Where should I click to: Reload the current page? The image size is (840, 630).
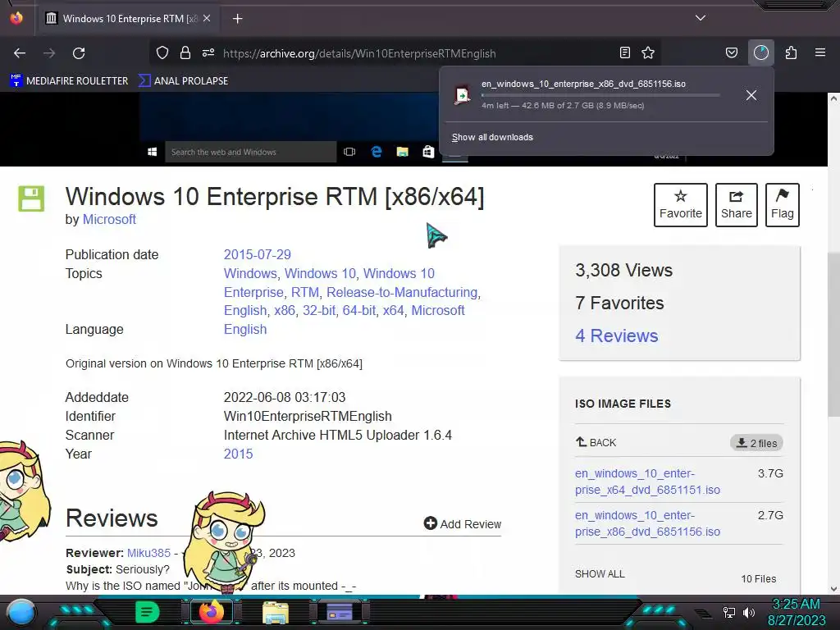[79, 53]
